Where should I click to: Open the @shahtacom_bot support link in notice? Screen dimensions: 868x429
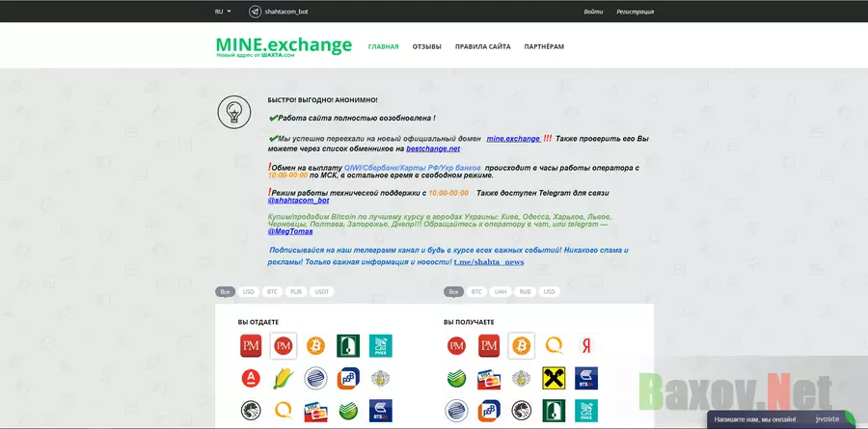298,201
